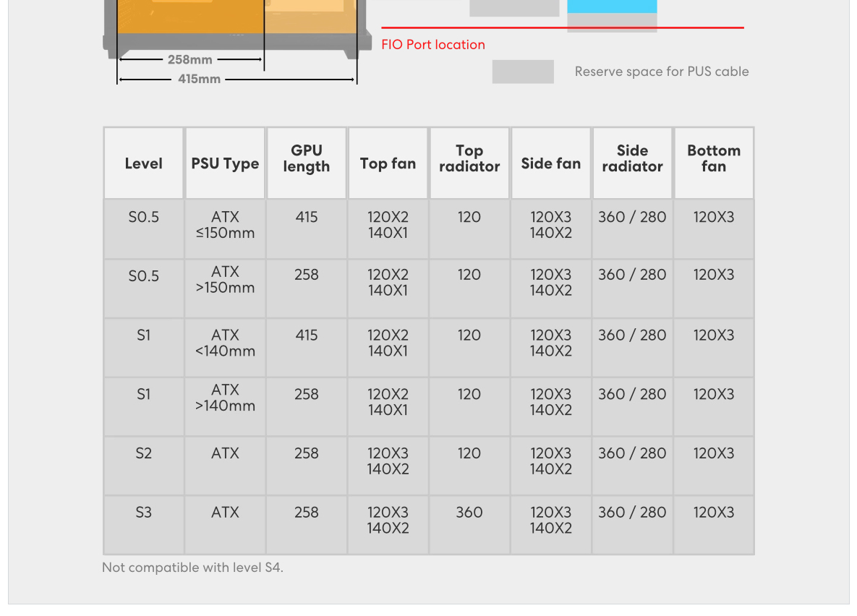Click the "ATX >150mm" PSU type cell

point(225,288)
